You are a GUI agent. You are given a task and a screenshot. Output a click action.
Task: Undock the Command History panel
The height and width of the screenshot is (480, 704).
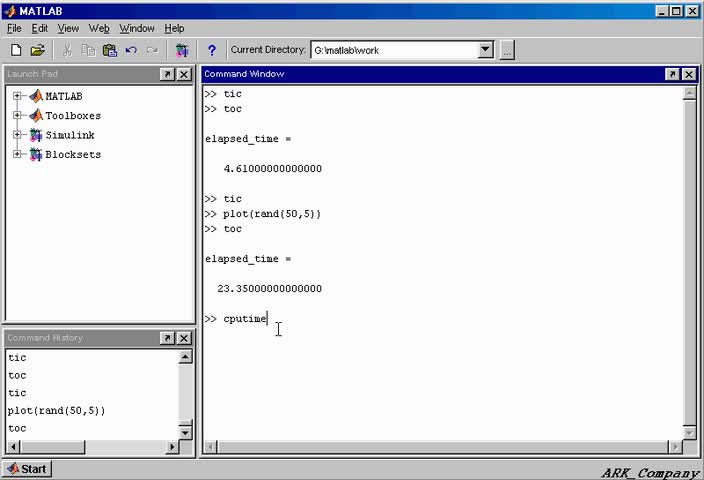tap(167, 338)
